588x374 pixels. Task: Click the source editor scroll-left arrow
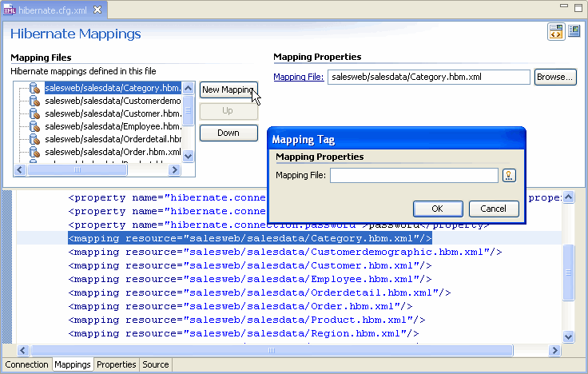point(22,350)
